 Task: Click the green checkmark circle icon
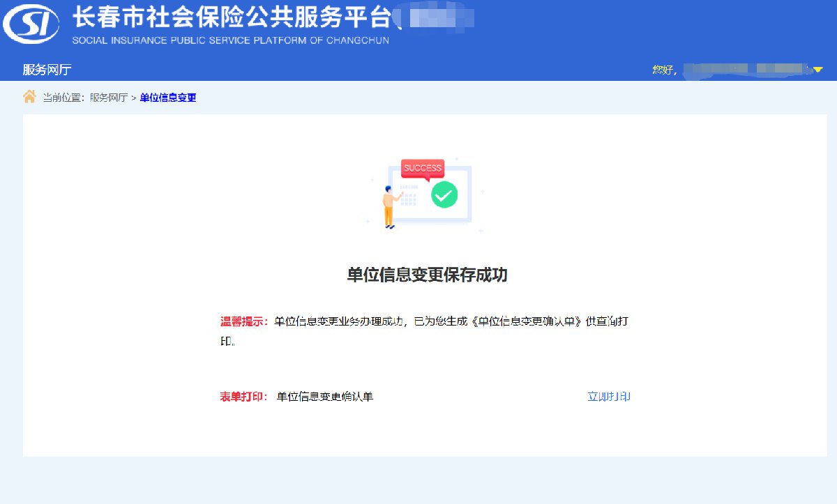pos(444,194)
